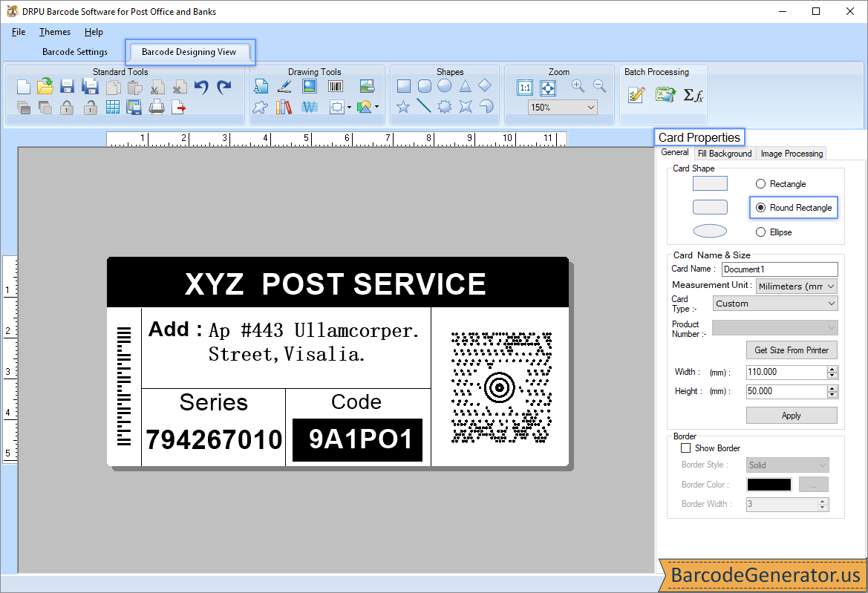Open the Help menu
Viewport: 868px width, 593px height.
pos(94,32)
